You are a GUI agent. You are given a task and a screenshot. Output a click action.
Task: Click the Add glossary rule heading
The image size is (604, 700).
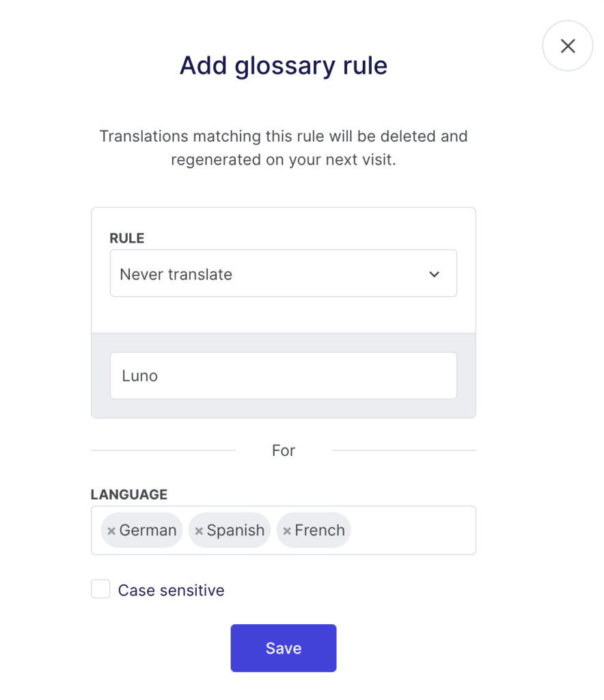(x=284, y=66)
